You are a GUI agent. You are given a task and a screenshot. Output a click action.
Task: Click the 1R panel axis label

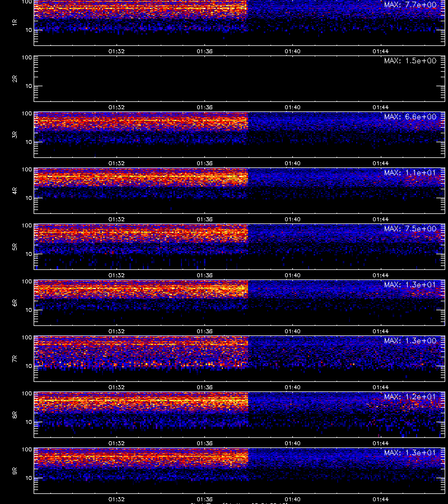tap(15, 22)
